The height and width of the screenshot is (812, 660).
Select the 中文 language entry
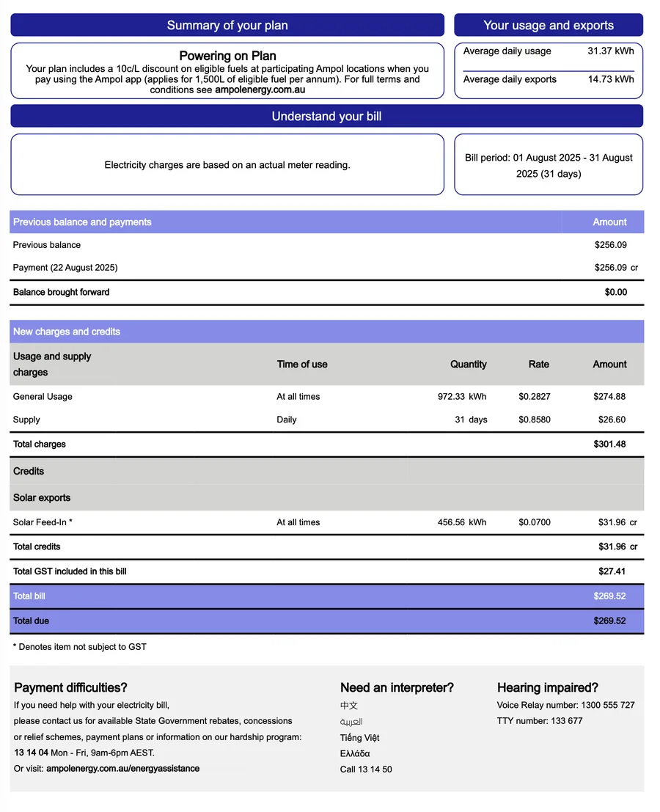(349, 706)
